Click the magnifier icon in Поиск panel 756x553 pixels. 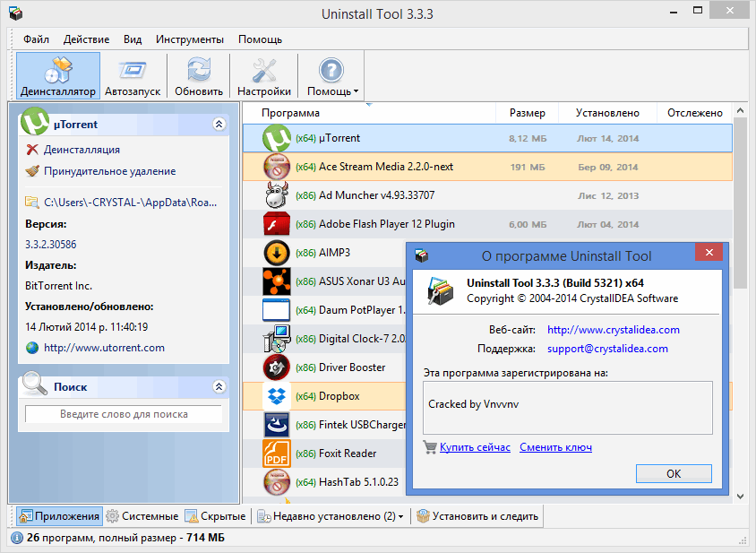(x=35, y=383)
